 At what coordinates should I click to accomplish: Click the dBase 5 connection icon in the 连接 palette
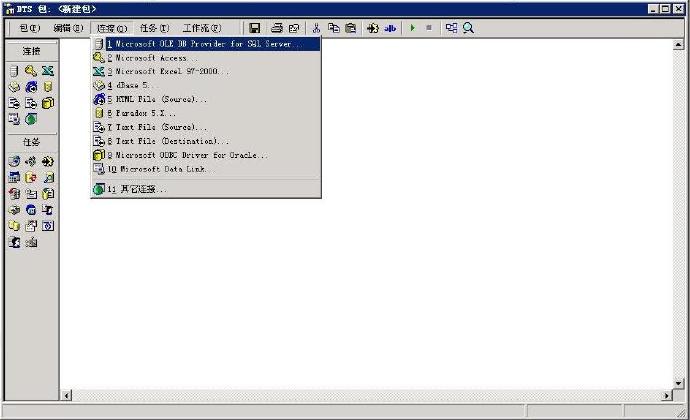pos(14,87)
